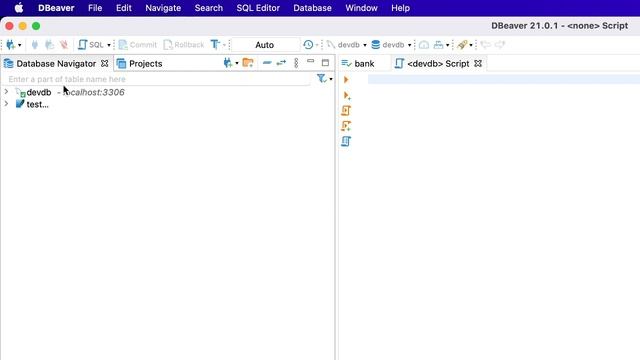Viewport: 640px width, 360px height.
Task: Click the Auto commit mode field
Action: point(265,44)
